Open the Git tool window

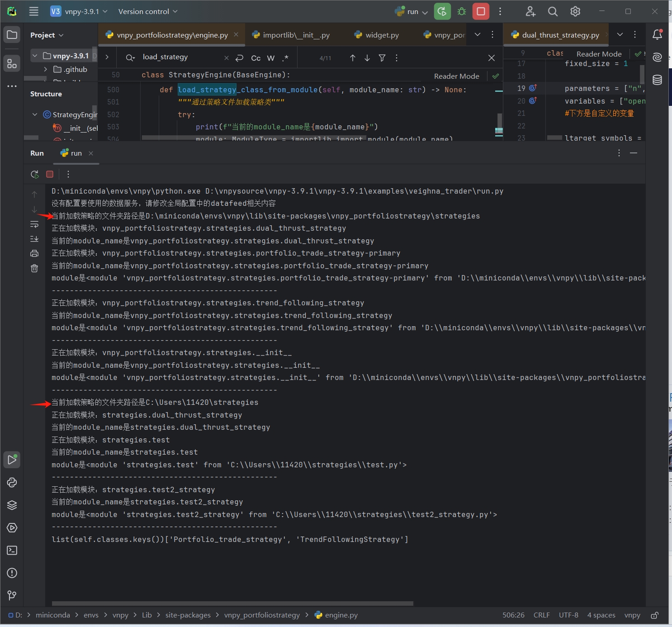tap(12, 595)
